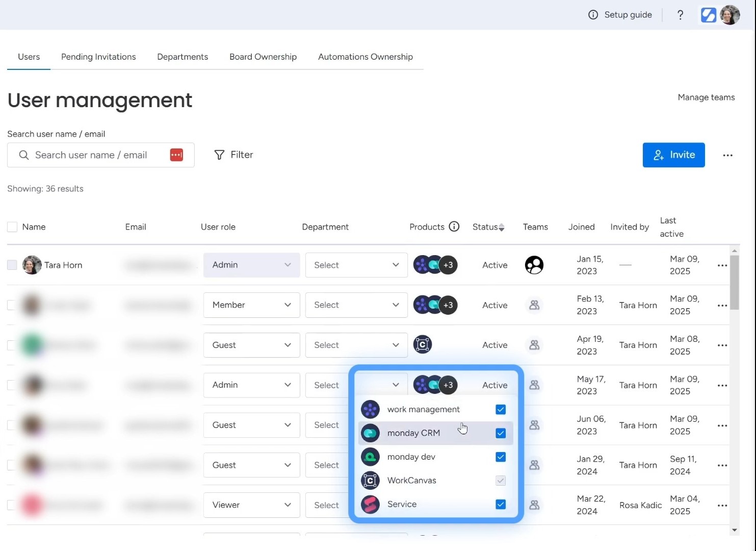Viewport: 756px width, 551px height.
Task: Open row options for the Apr 19, 2023 user
Action: (722, 345)
